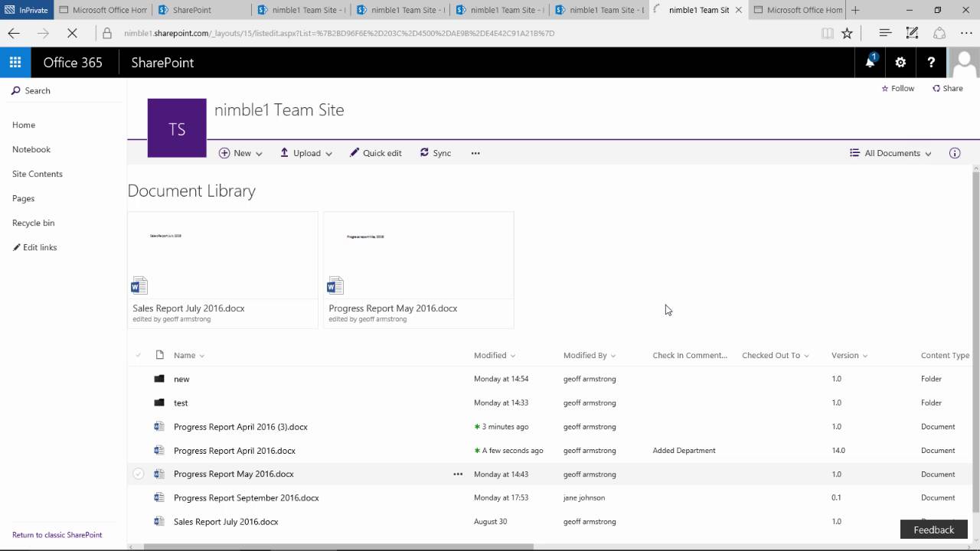
Task: Open the help question mark icon
Action: (x=931, y=62)
